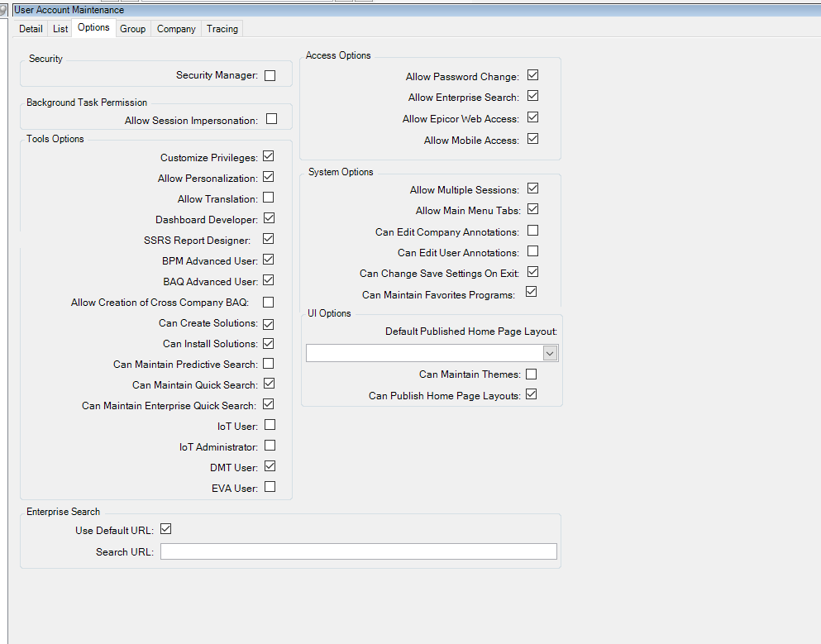This screenshot has width=821, height=644.
Task: Uncheck BPM Advanced User
Action: (x=269, y=260)
